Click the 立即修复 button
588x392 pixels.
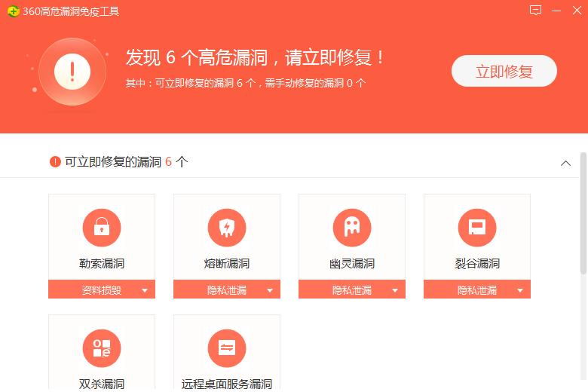coord(504,71)
